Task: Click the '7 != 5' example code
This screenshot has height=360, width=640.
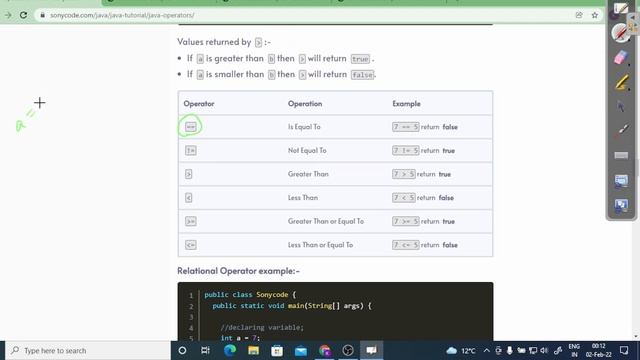Action: click(x=406, y=151)
